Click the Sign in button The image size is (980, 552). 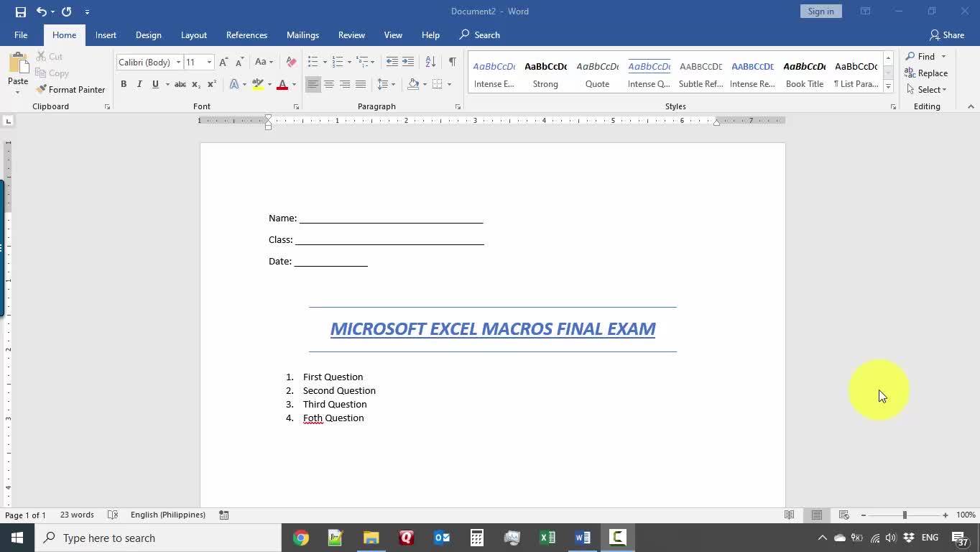pos(820,11)
